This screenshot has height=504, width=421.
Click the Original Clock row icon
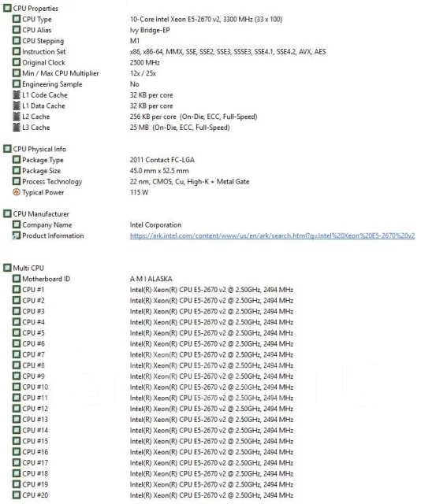coord(17,62)
